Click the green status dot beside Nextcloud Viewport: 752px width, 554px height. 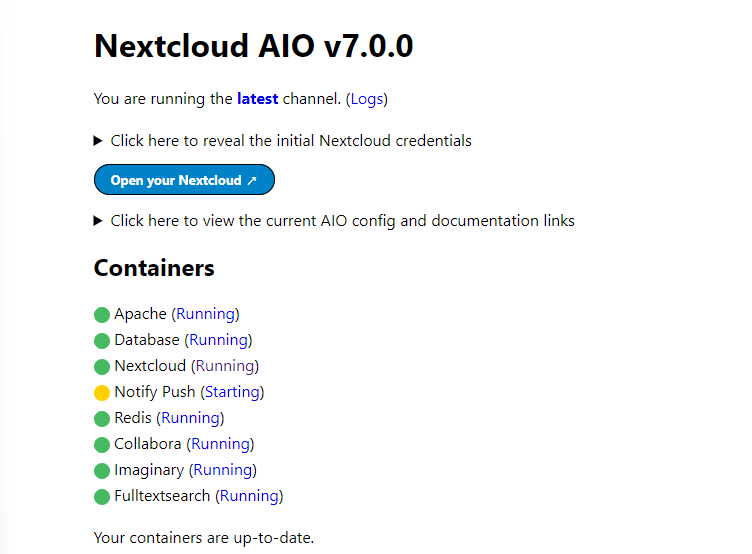point(102,367)
